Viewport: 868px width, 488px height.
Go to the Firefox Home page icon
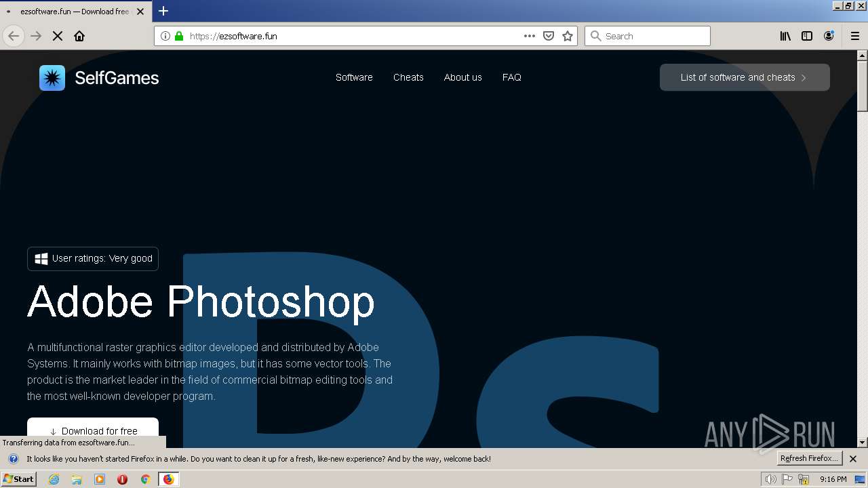[79, 36]
